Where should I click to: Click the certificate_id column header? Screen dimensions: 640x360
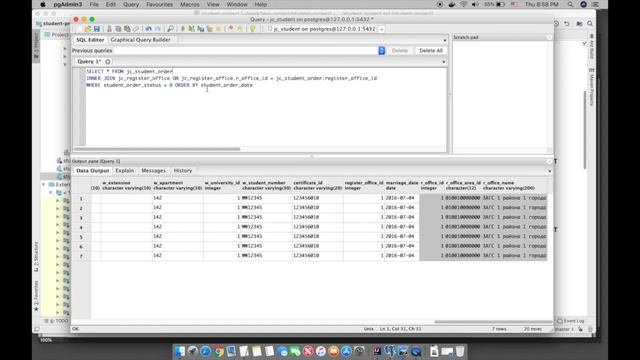(x=318, y=185)
